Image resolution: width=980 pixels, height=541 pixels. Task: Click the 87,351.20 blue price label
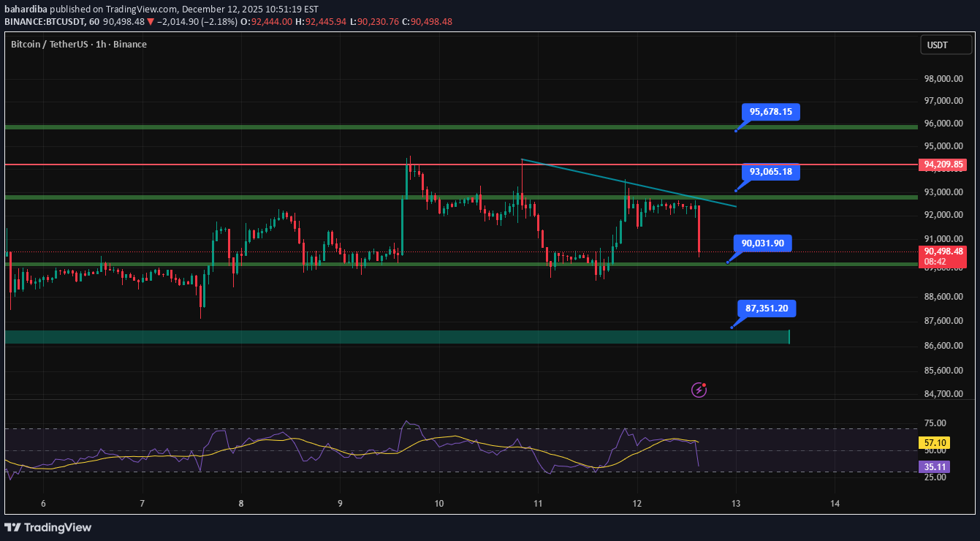coord(767,309)
